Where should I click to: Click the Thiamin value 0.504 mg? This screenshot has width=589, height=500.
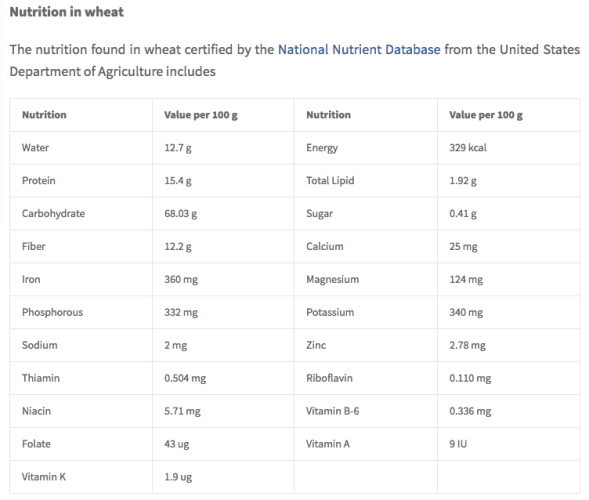click(x=185, y=378)
